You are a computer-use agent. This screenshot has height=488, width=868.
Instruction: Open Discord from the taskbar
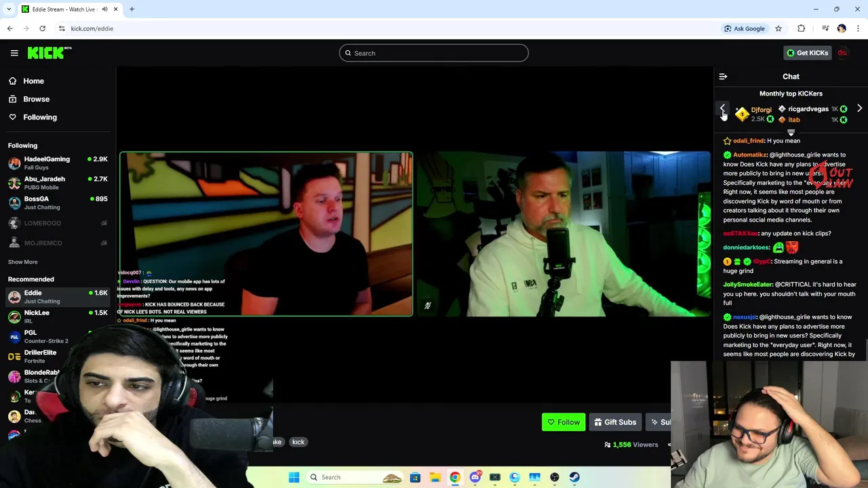pos(475,477)
